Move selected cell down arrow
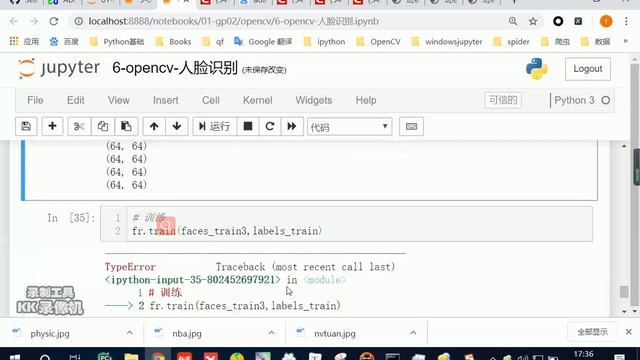Screen dimensions: 640x360 point(177,126)
